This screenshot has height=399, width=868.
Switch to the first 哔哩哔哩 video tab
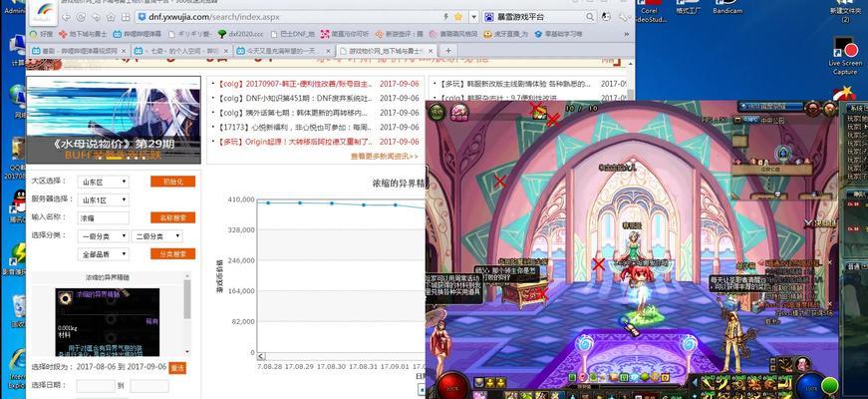79,51
